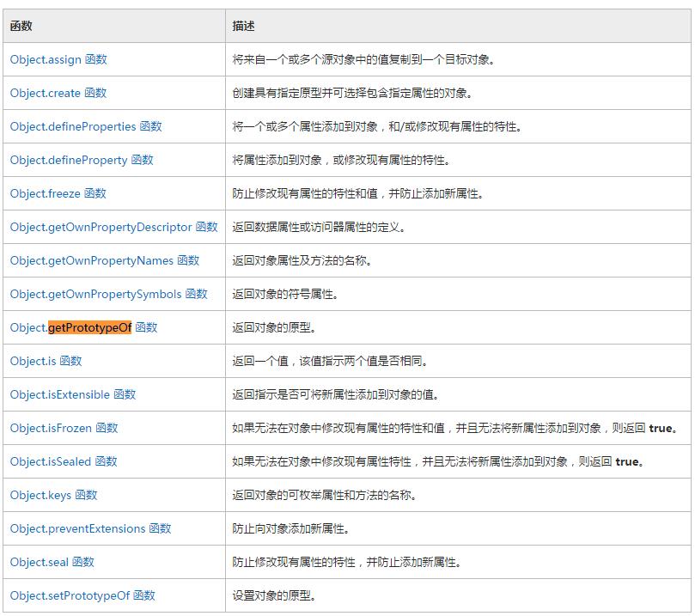The height and width of the screenshot is (616, 695).
Task: Open the Object.getOwnPropertyNames 函数 link
Action: (105, 260)
